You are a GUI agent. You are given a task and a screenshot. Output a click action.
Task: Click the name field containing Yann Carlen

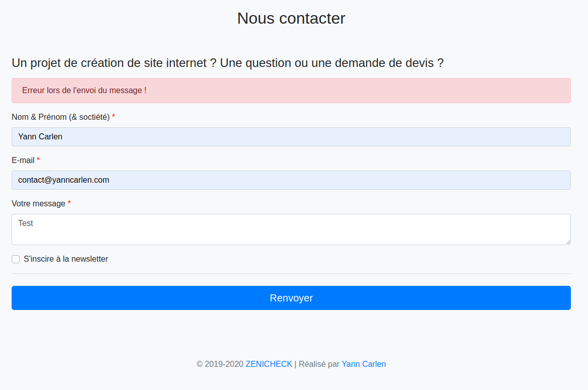pyautogui.click(x=291, y=137)
